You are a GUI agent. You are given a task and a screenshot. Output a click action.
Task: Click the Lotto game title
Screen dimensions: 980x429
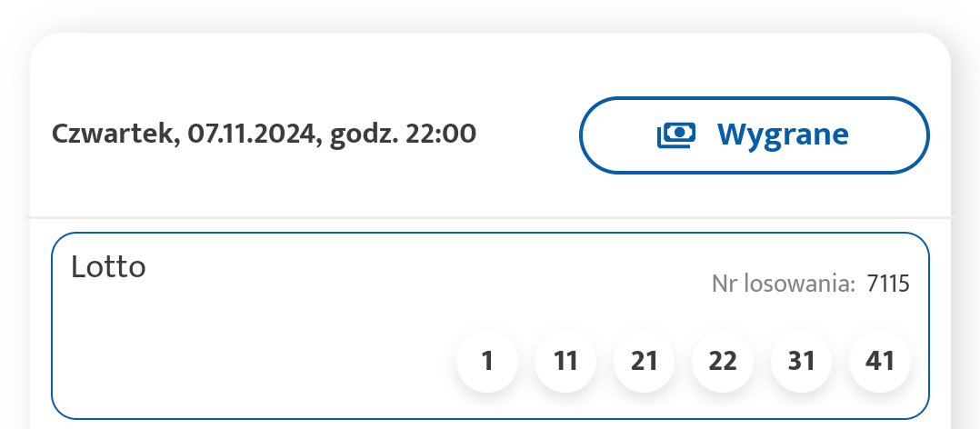108,267
